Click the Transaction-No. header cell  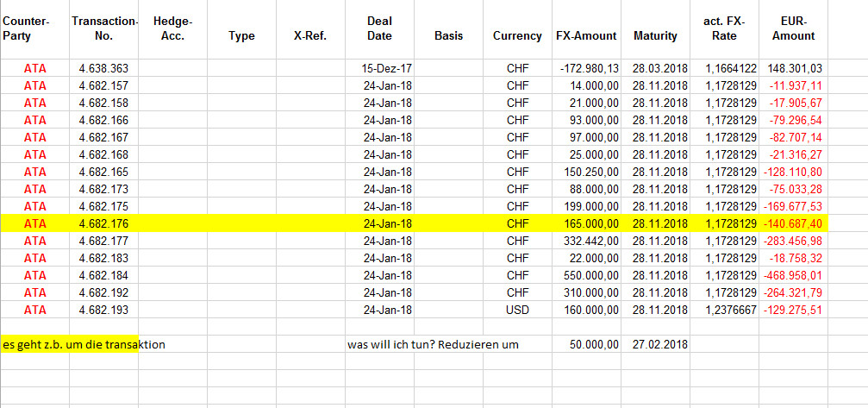[x=104, y=29]
